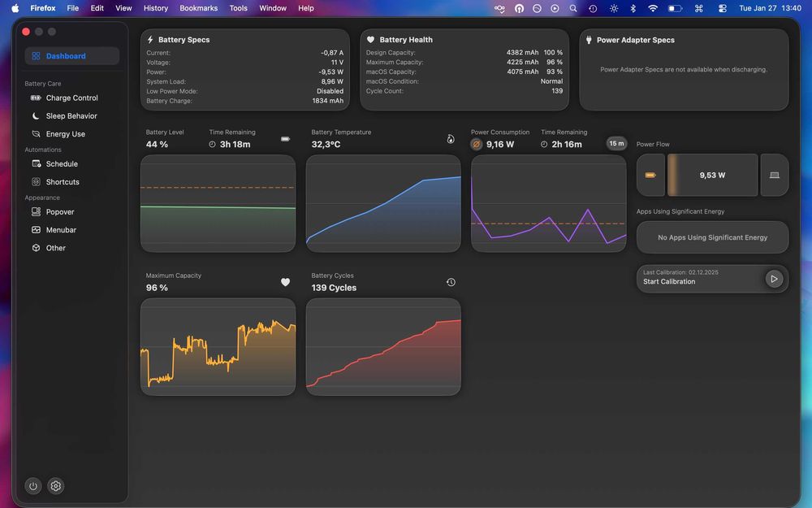Open Charge Control in sidebar
Screen dimensions: 812x508
[72, 98]
